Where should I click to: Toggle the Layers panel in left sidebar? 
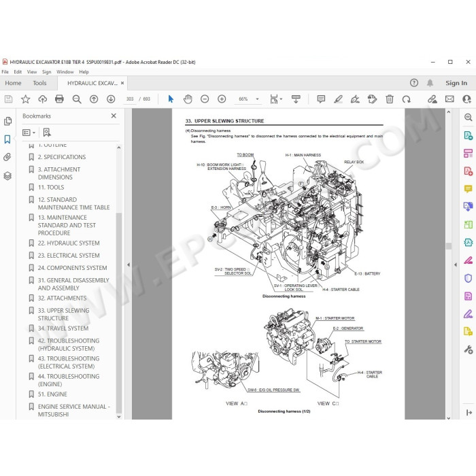tap(7, 175)
